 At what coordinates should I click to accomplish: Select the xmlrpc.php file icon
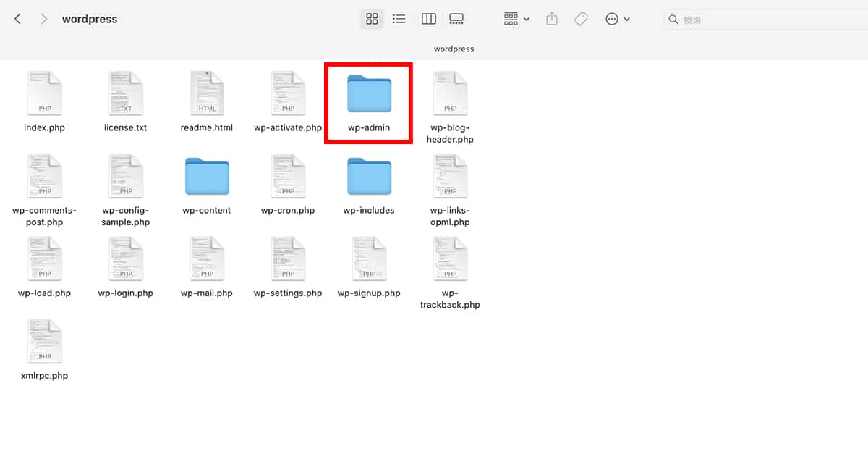[x=45, y=341]
